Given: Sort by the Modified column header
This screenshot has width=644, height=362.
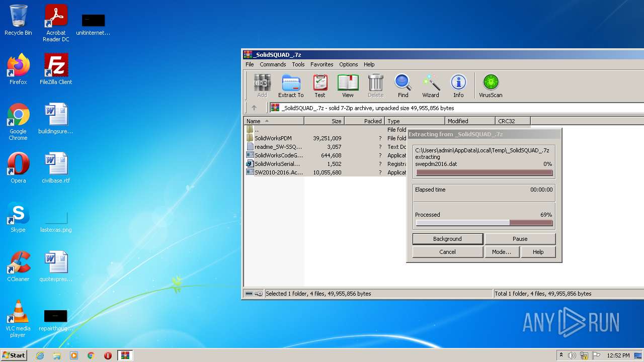Looking at the screenshot, I should [x=470, y=121].
